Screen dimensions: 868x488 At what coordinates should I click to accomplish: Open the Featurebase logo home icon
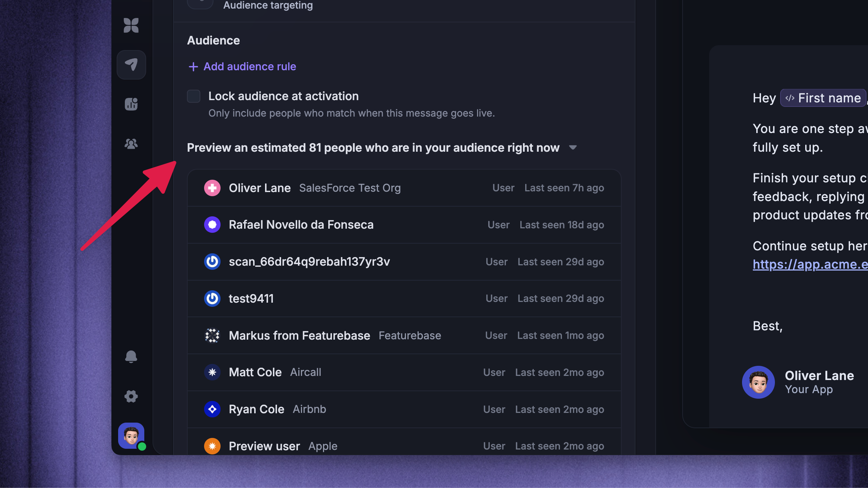pyautogui.click(x=131, y=25)
